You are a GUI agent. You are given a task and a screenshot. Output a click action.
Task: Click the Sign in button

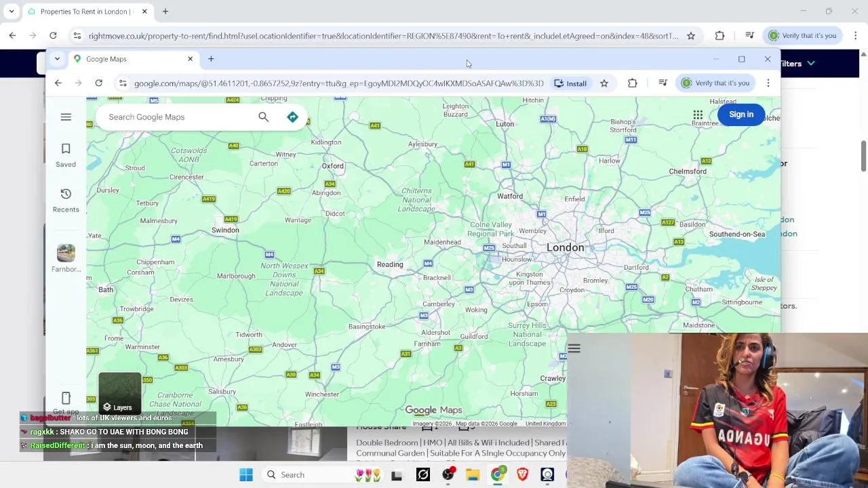point(741,115)
